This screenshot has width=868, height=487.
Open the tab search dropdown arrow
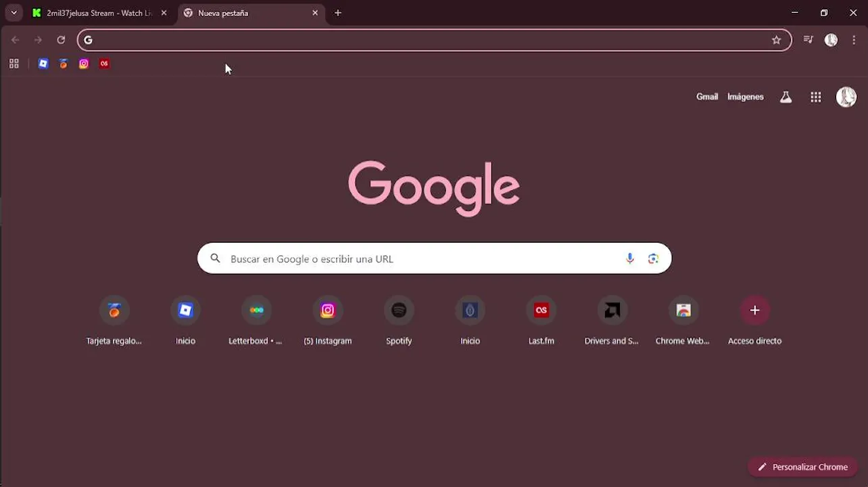pyautogui.click(x=14, y=13)
